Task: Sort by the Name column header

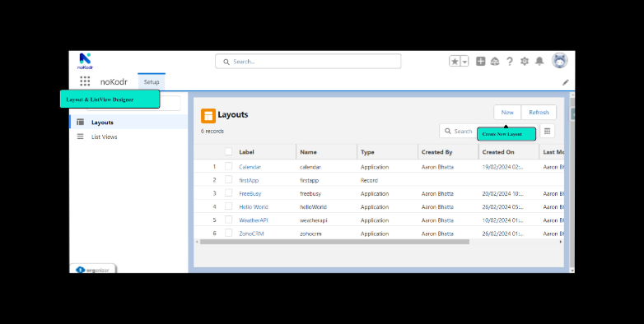Action: coord(308,152)
